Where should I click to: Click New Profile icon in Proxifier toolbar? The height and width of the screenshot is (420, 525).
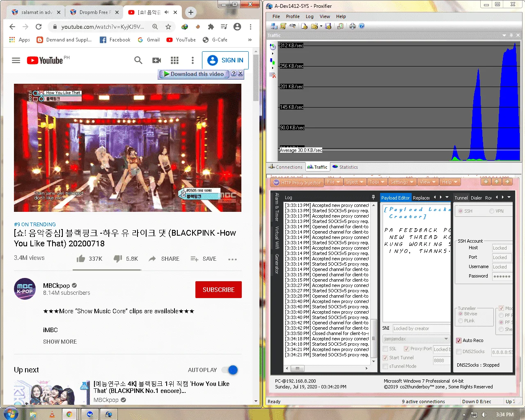coord(304,26)
